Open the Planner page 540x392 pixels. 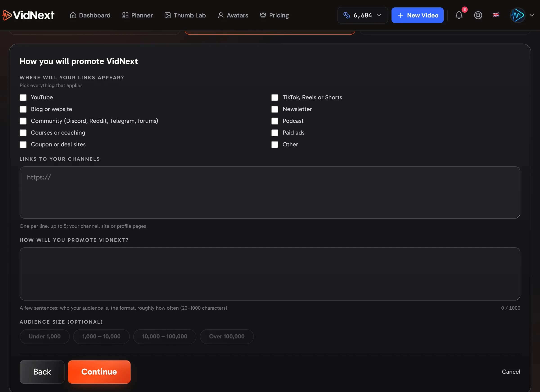click(137, 15)
